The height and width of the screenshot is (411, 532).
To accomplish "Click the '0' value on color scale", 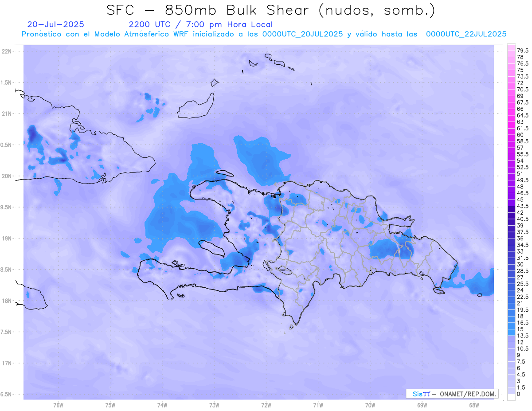I will tap(518, 394).
